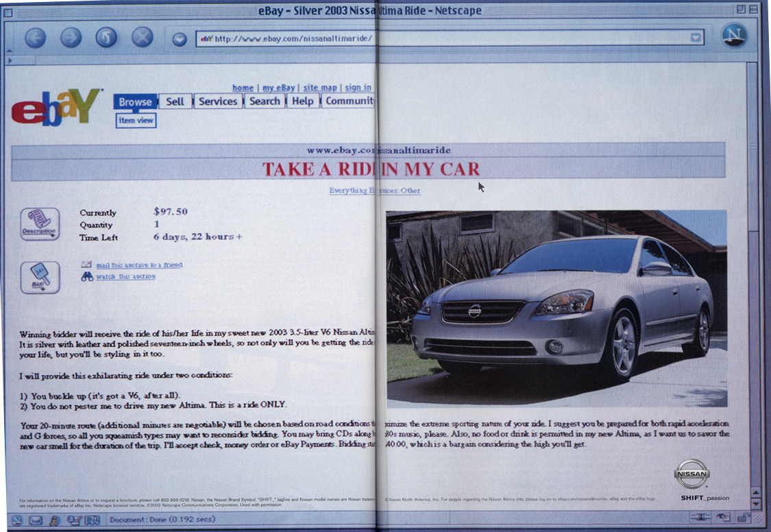The height and width of the screenshot is (532, 771).
Task: Open the URL history dropdown arrow
Action: (696, 38)
